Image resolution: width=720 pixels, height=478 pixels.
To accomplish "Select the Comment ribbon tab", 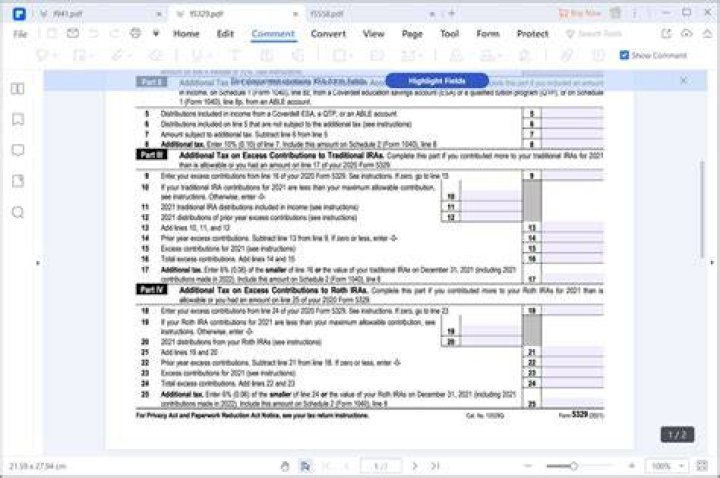I will (x=273, y=34).
